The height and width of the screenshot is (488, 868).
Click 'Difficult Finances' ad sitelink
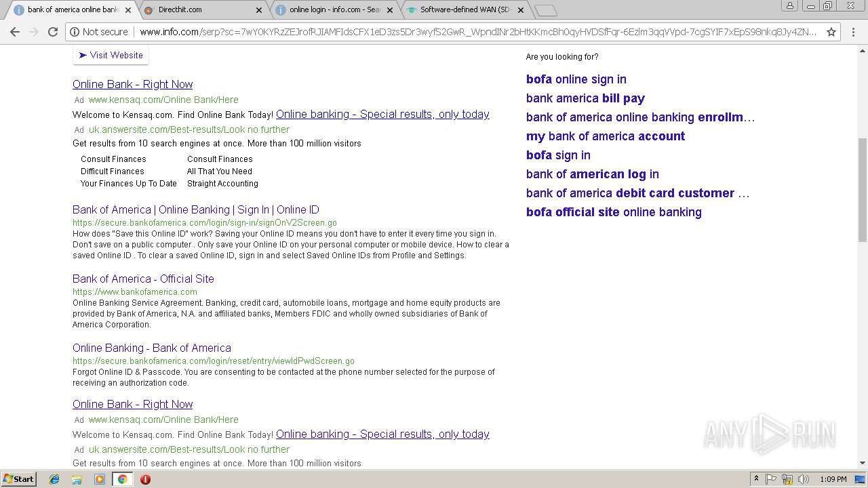(113, 171)
